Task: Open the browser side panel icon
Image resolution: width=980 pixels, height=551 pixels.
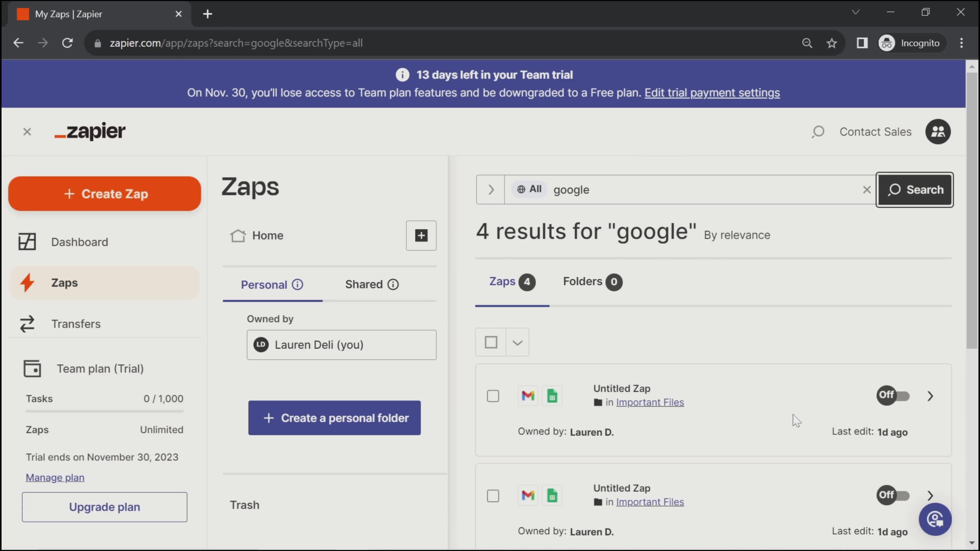Action: pyautogui.click(x=862, y=43)
